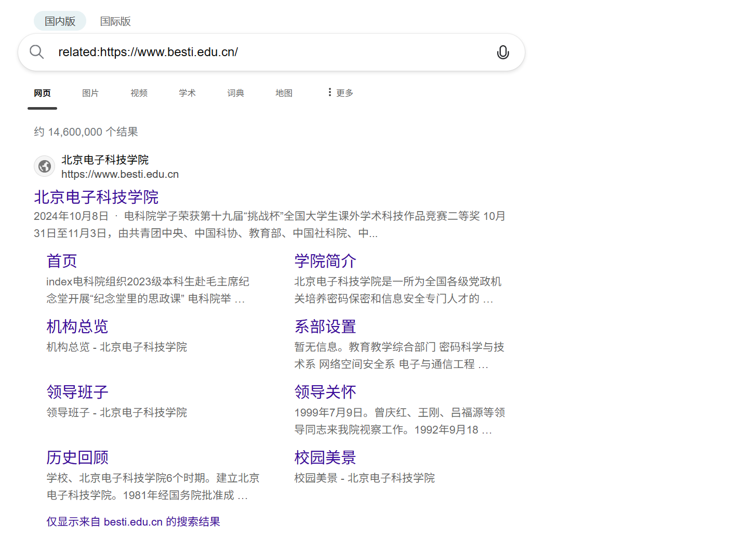
Task: Click the snippet starting index电科院组织2023级本科生
Action: point(148,290)
